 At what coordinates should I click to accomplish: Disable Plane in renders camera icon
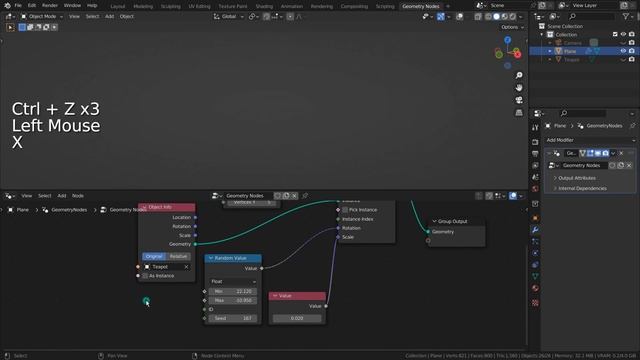[631, 51]
